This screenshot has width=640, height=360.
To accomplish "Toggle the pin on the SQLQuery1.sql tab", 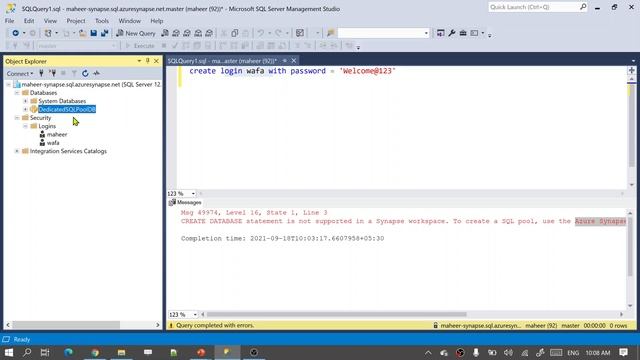I will [x=284, y=61].
